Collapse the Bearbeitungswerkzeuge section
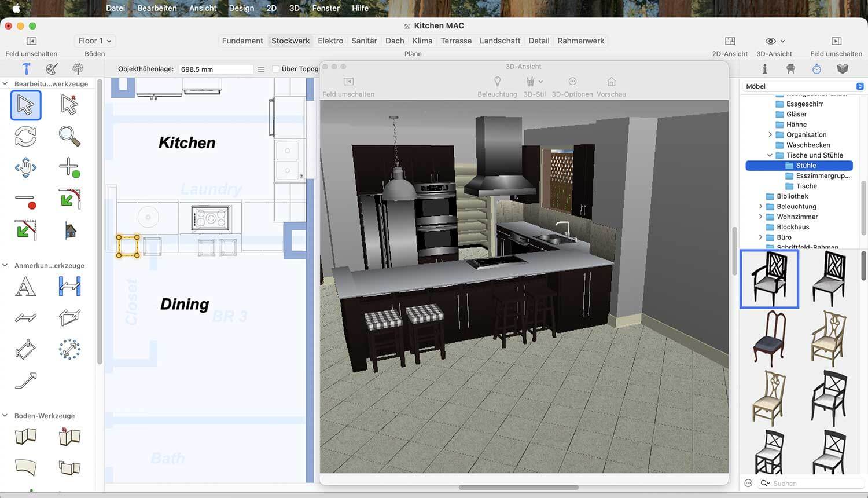The image size is (868, 498). click(x=5, y=84)
